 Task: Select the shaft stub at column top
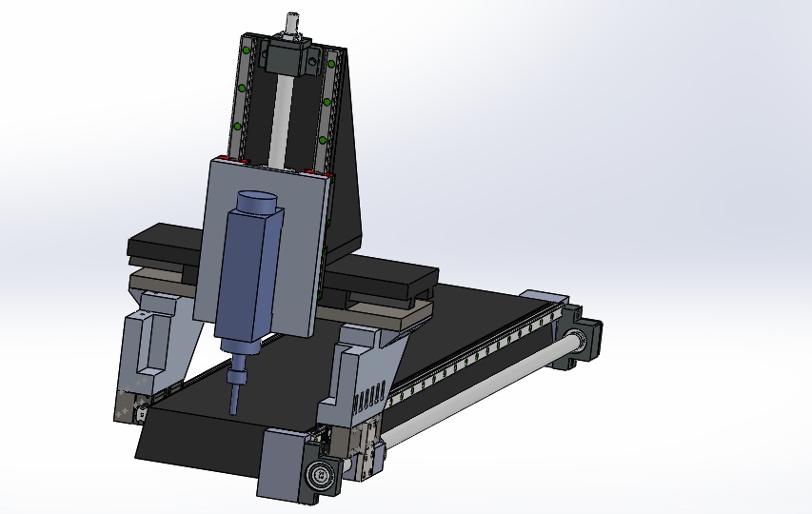point(293,21)
